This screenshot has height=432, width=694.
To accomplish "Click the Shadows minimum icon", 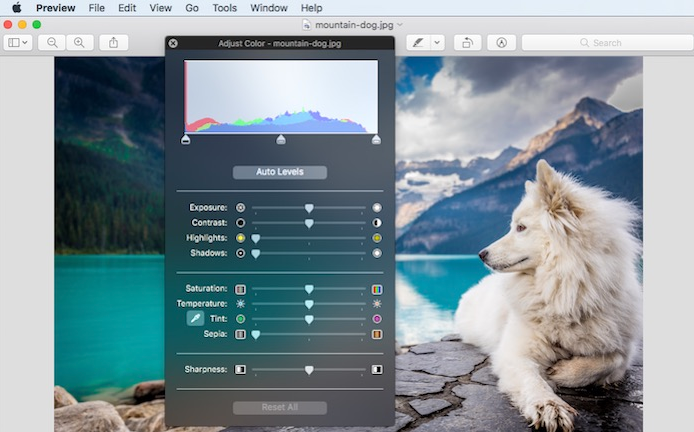I will coord(240,253).
